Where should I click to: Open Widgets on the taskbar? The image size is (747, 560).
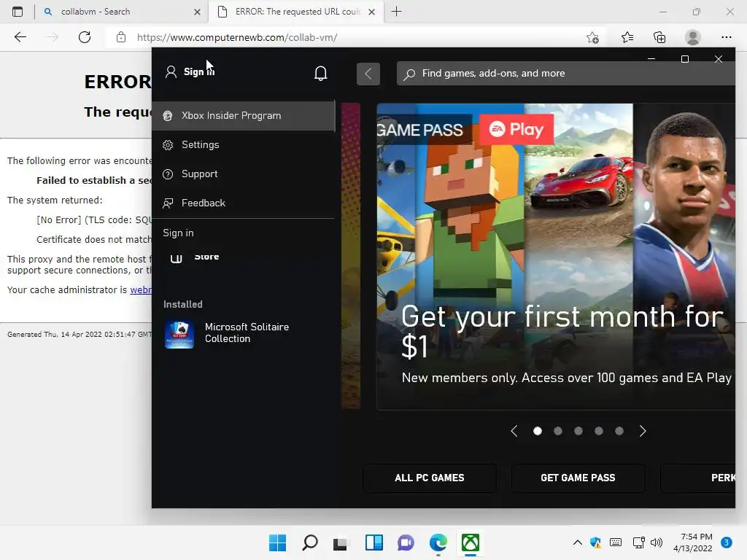(x=374, y=542)
